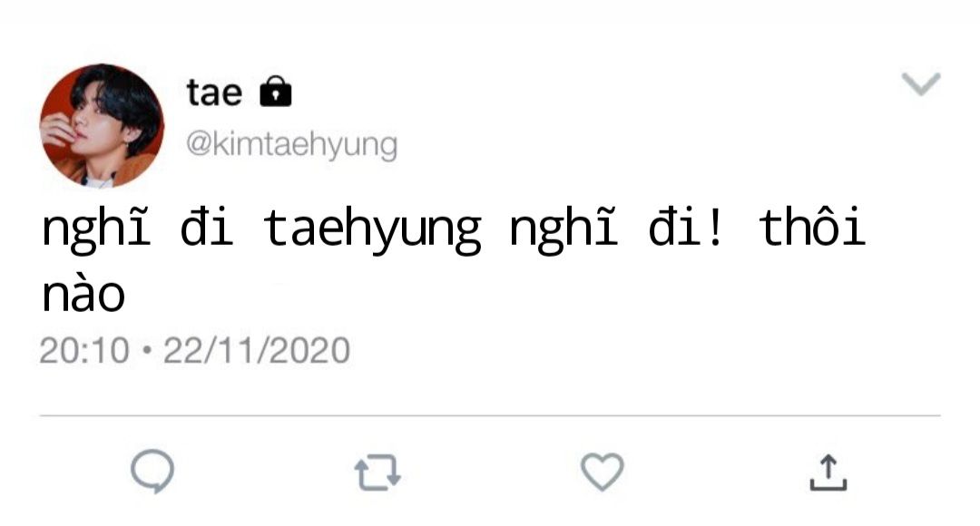Viewport: 980px width, 526px height.
Task: Open profile via display name tae
Action: 214,93
